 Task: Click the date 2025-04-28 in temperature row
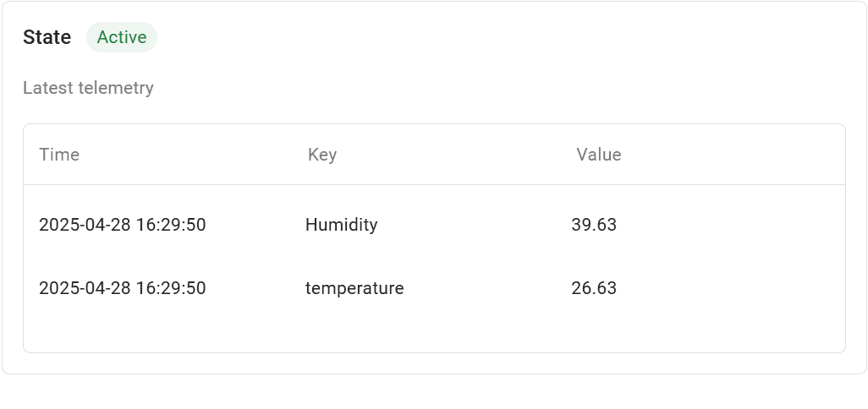(x=85, y=288)
